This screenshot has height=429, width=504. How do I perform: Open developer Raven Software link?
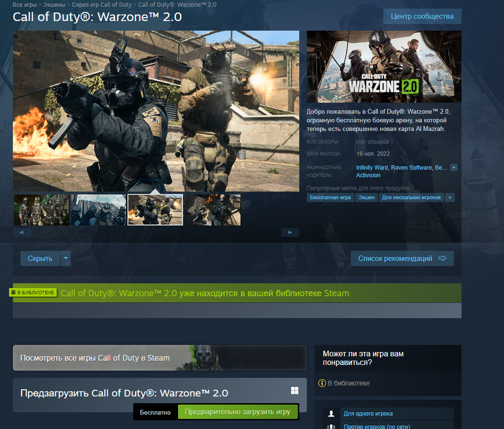click(411, 167)
